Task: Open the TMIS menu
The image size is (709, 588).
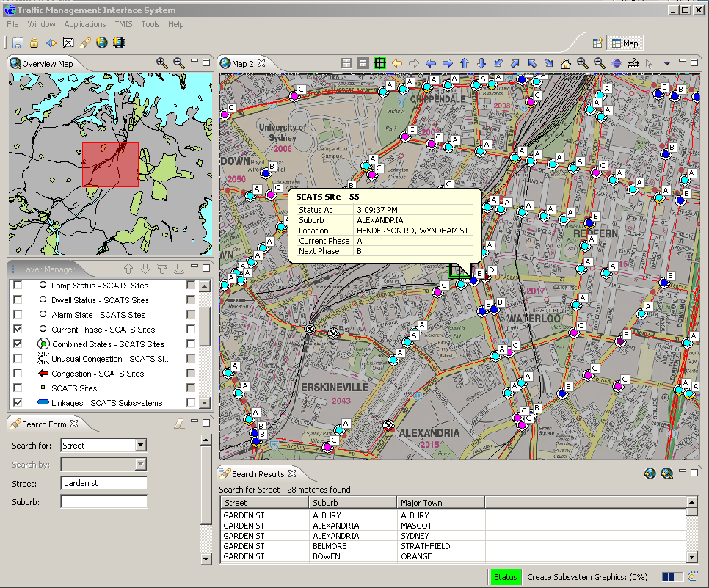Action: click(x=123, y=24)
